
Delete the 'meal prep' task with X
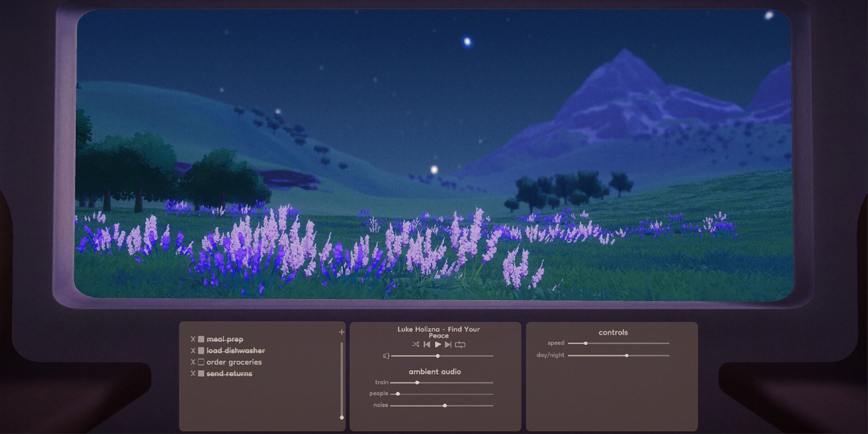pos(193,339)
